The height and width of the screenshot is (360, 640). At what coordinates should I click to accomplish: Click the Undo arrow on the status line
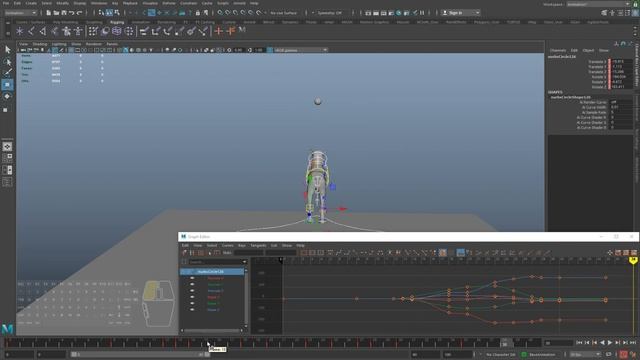tap(71, 13)
